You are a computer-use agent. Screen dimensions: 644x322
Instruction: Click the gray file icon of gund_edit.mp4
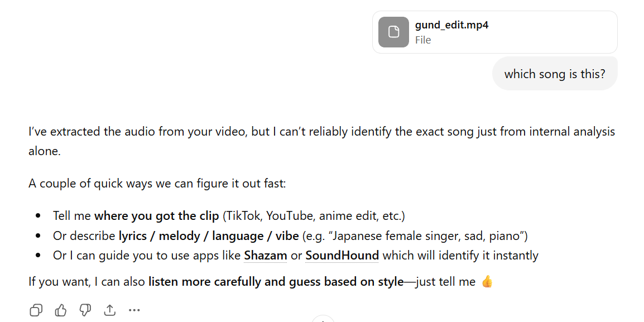[393, 32]
